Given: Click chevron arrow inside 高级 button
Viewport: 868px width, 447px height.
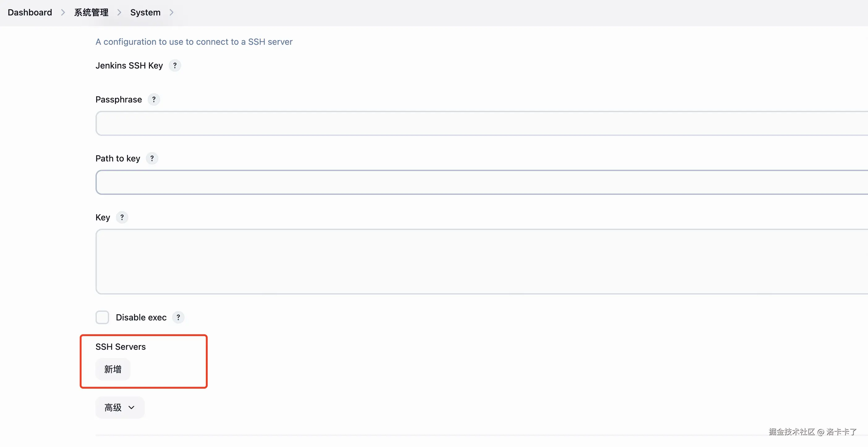Looking at the screenshot, I should click(x=131, y=407).
